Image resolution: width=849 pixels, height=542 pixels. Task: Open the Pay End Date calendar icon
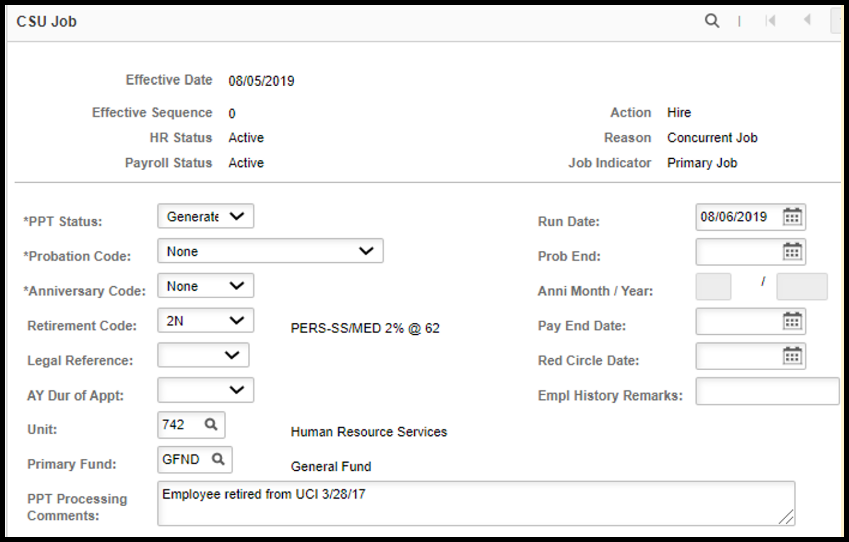click(x=792, y=321)
